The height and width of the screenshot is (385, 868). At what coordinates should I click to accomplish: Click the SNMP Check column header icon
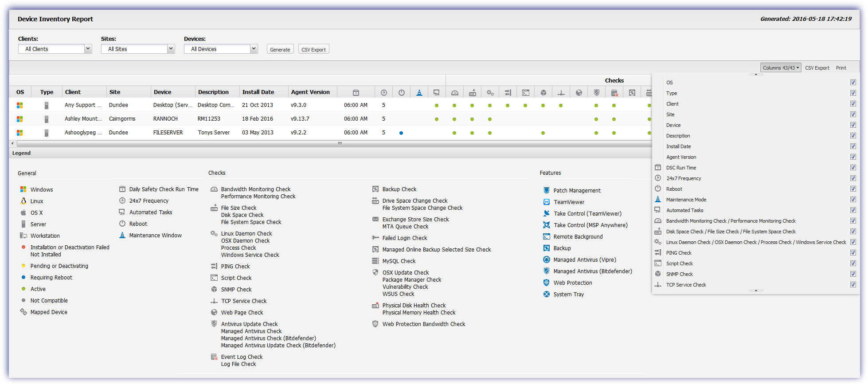(543, 93)
